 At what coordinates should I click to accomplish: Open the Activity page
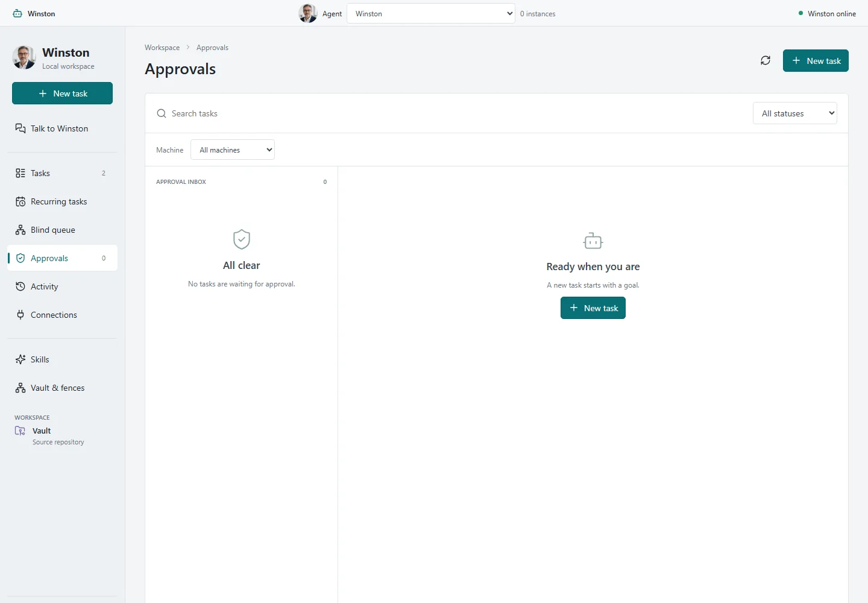tap(62, 286)
